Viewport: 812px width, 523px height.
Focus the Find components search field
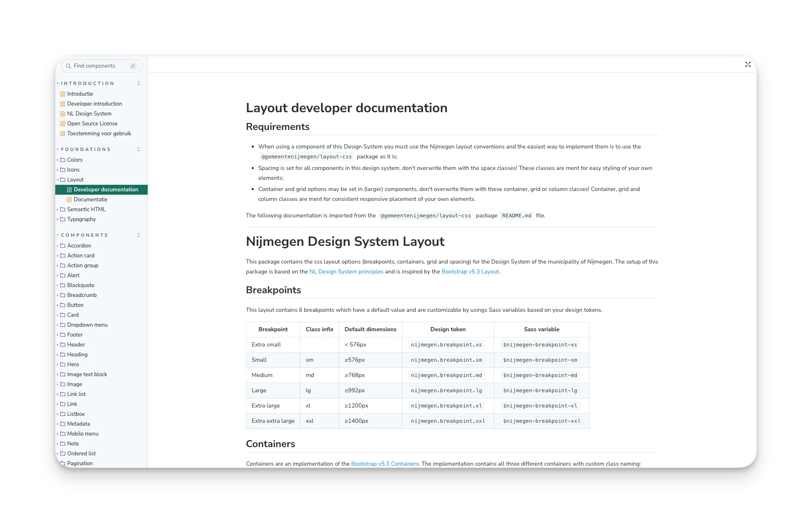(101, 66)
